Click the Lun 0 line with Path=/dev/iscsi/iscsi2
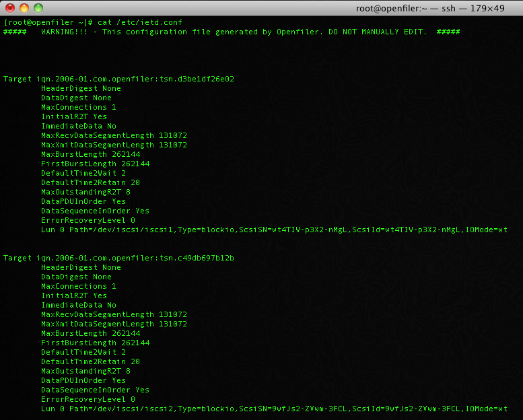The width and height of the screenshot is (523, 420). [x=274, y=409]
